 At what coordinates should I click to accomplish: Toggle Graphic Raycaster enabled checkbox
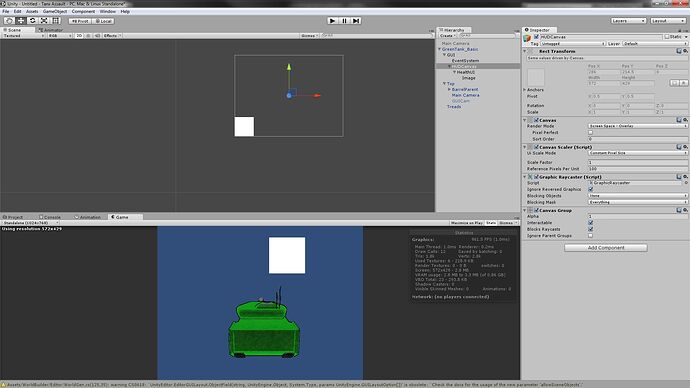[536, 177]
